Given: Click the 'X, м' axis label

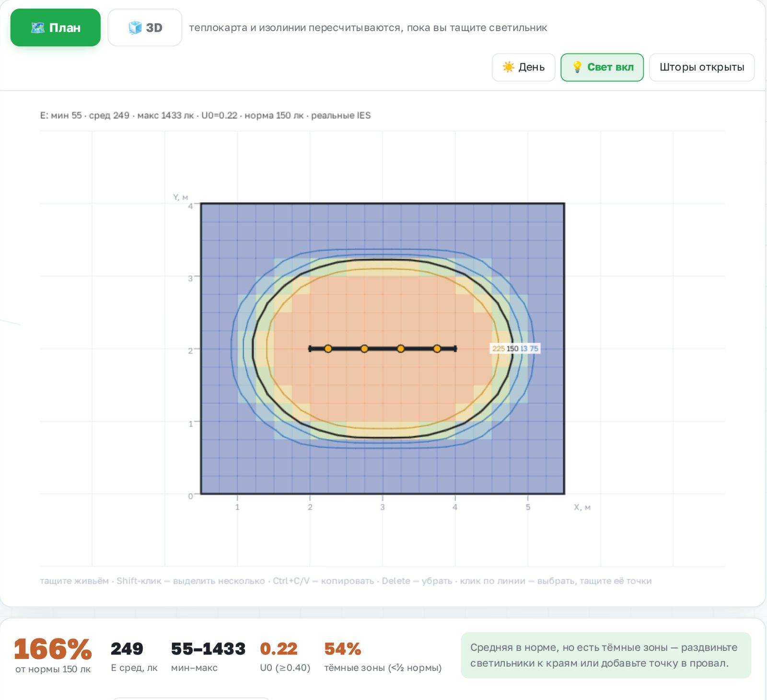Looking at the screenshot, I should (582, 507).
